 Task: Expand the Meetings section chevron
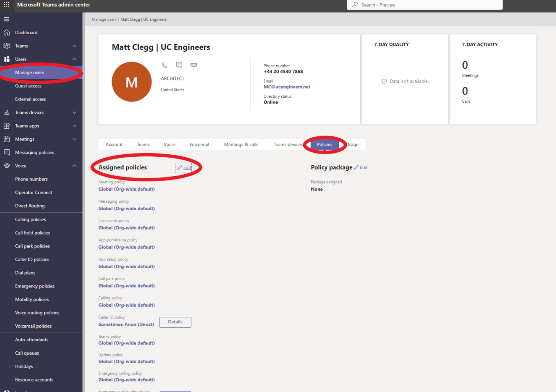(x=74, y=139)
